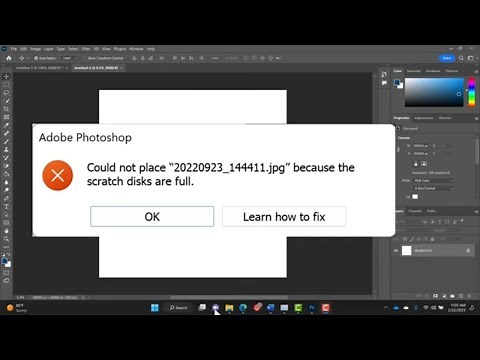
Task: Select the Hand tool
Action: [6, 231]
